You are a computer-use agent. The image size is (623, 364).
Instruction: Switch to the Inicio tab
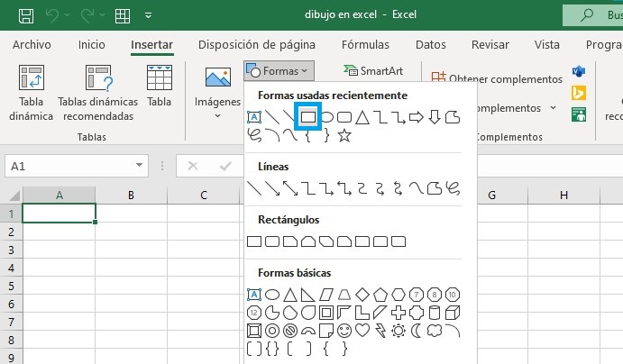tap(92, 44)
